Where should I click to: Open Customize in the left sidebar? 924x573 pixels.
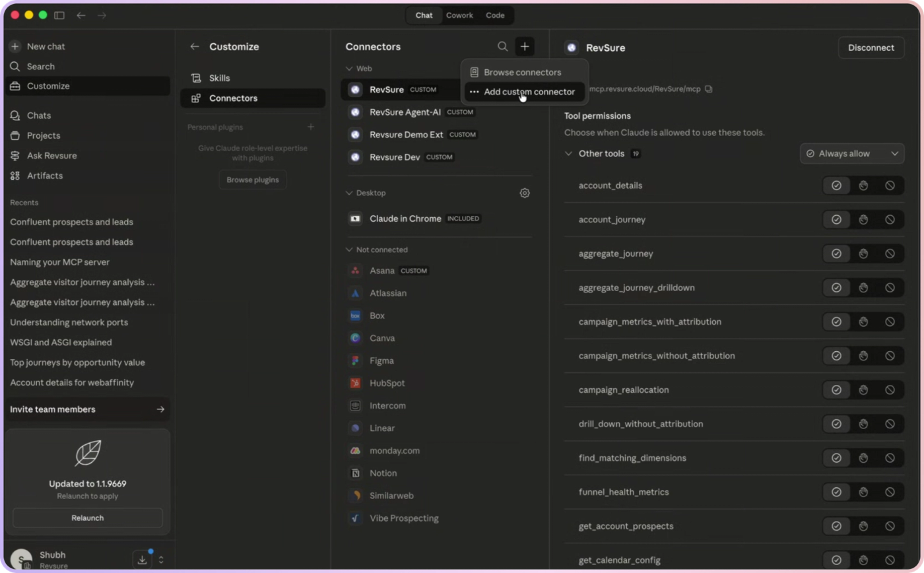(x=87, y=86)
